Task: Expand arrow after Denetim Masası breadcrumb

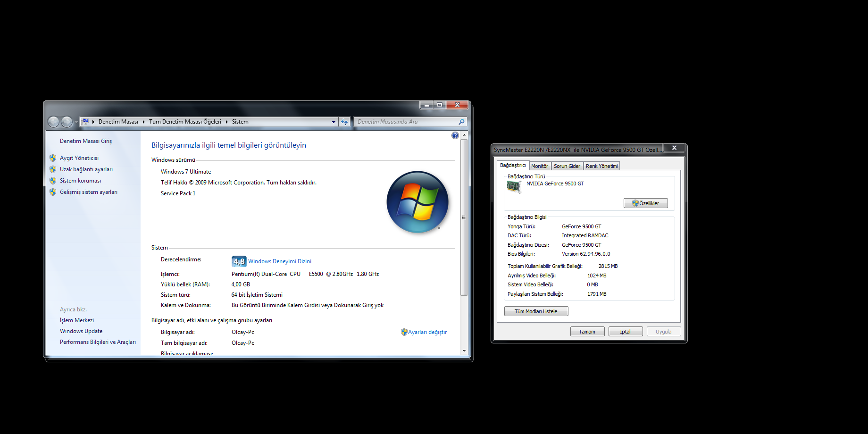Action: coord(143,122)
